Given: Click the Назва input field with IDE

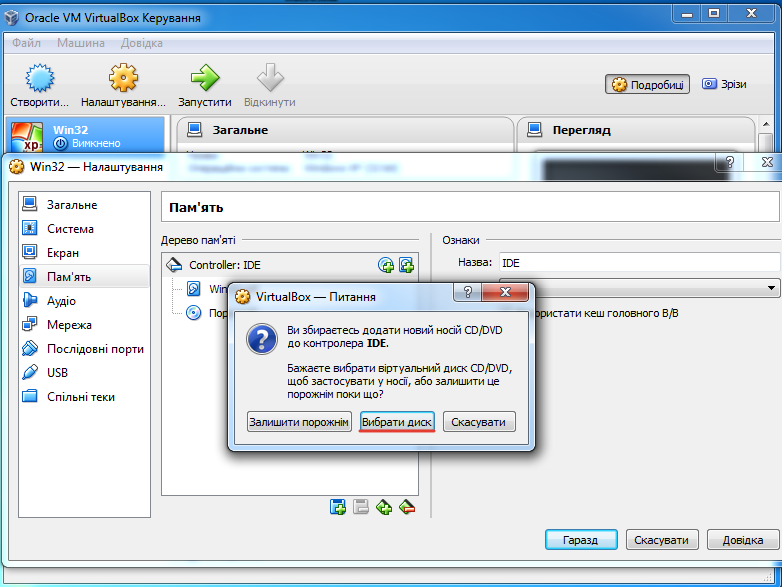Looking at the screenshot, I should (639, 263).
